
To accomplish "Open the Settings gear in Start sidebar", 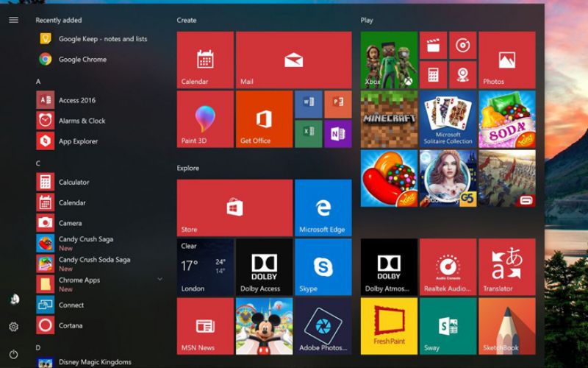I will coord(13,327).
